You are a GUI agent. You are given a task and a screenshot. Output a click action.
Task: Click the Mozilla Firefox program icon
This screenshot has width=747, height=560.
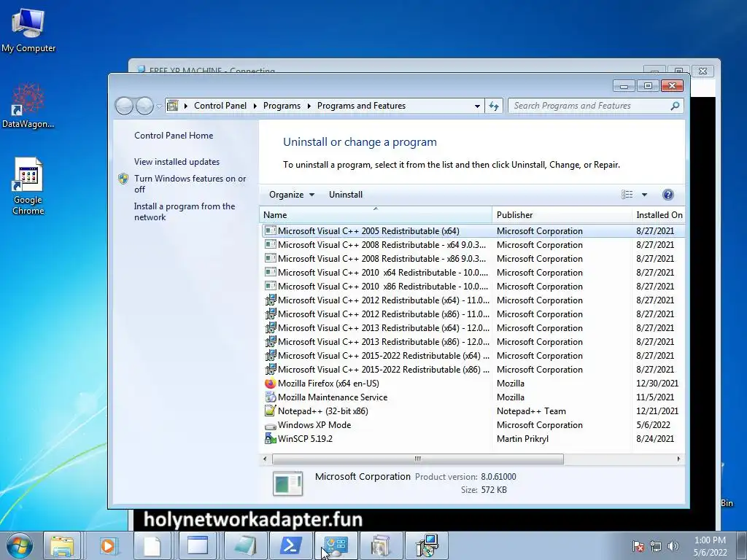tap(270, 384)
